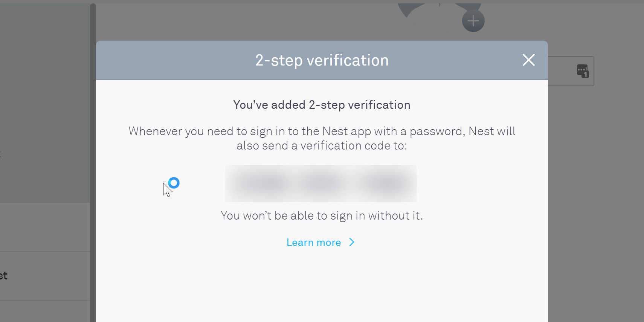Select the password dots symbol inside the code icon
This screenshot has height=322, width=644.
[x=581, y=70]
